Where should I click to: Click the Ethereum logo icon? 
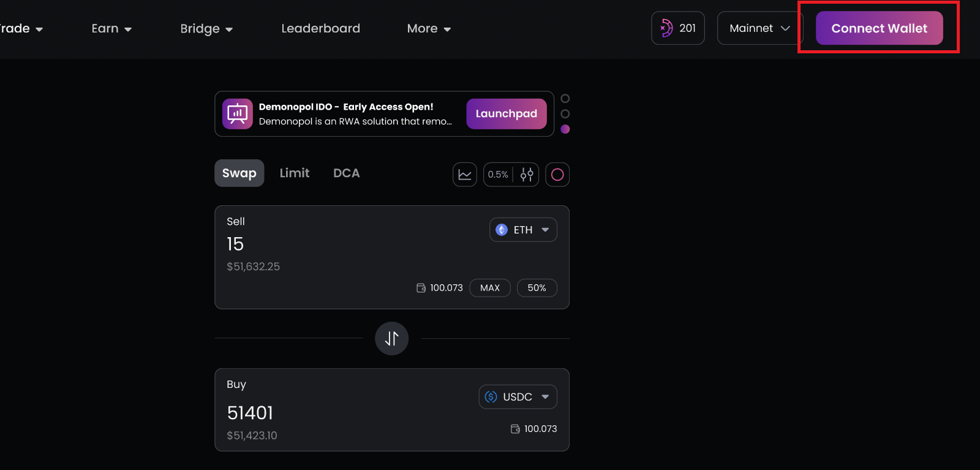pos(502,230)
